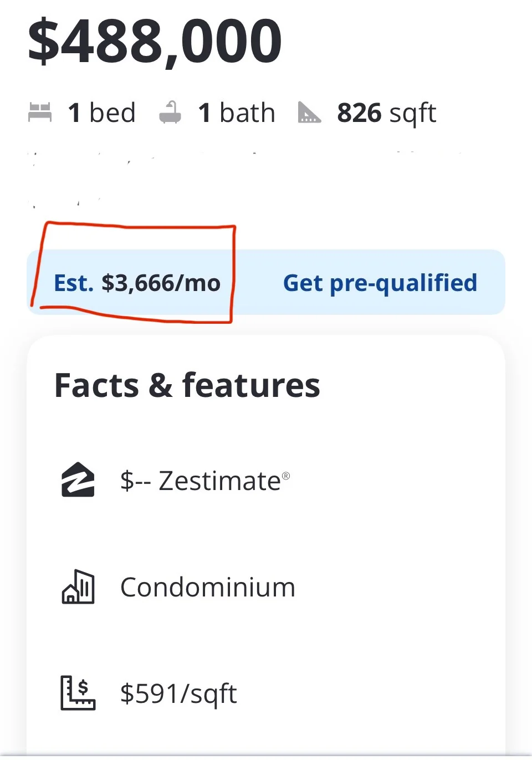
Task: Click the bathtub icon
Action: coord(170,113)
